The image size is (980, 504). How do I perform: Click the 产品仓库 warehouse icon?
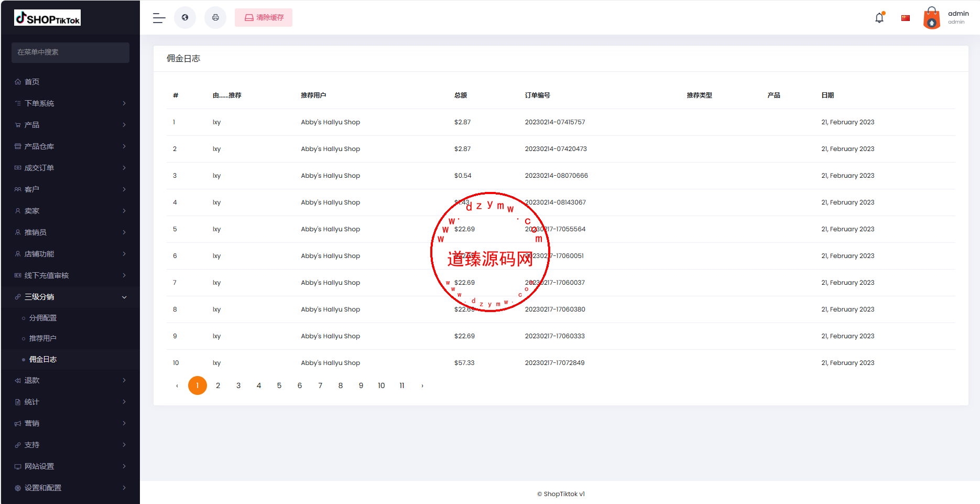pyautogui.click(x=18, y=146)
